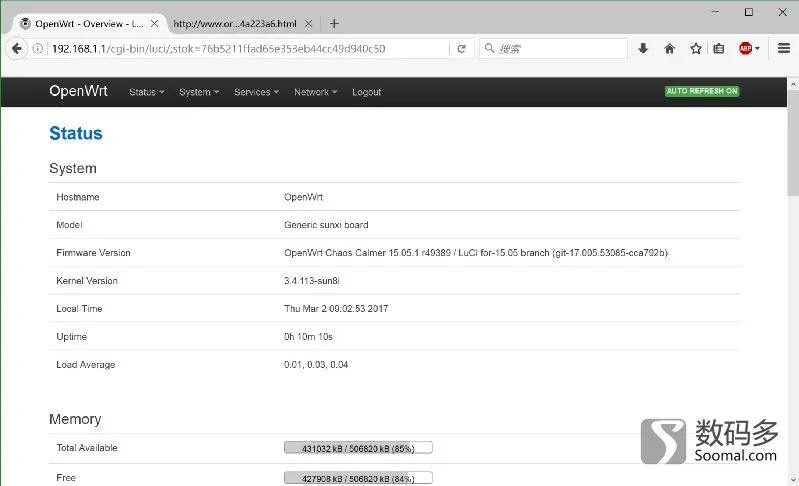Click the Hostname value OpenWrt
799x486 pixels.
(303, 197)
